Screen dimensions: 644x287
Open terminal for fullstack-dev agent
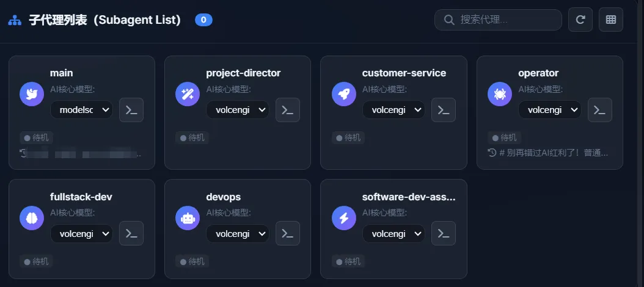[x=131, y=233]
